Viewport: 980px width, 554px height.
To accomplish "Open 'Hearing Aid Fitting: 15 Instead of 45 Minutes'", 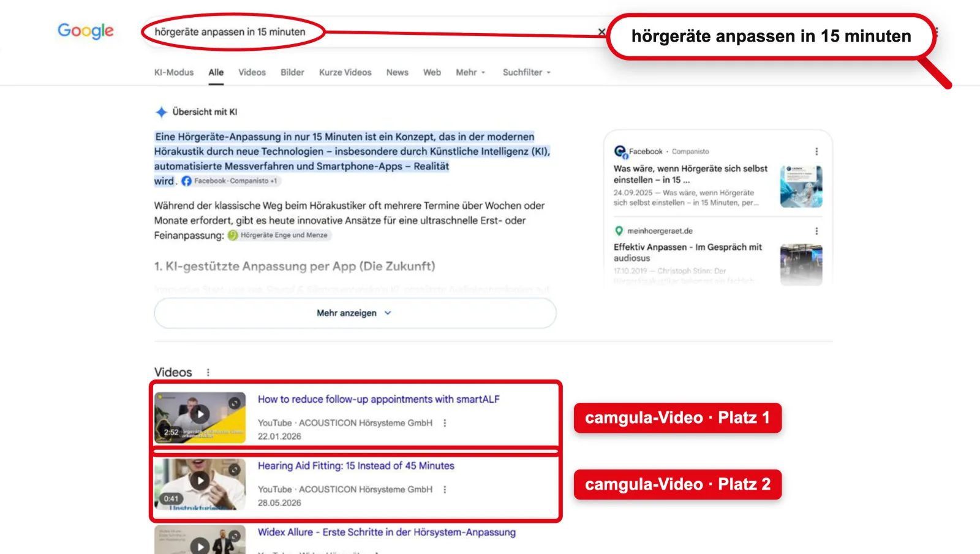I will coord(356,466).
